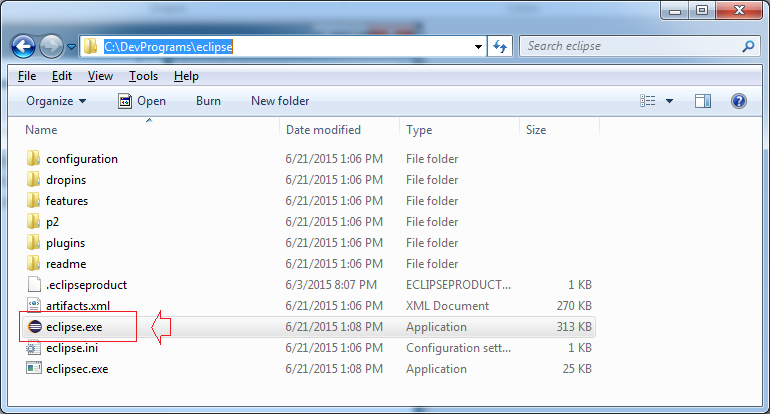
Task: Expand the Organize dropdown
Action: pyautogui.click(x=56, y=101)
